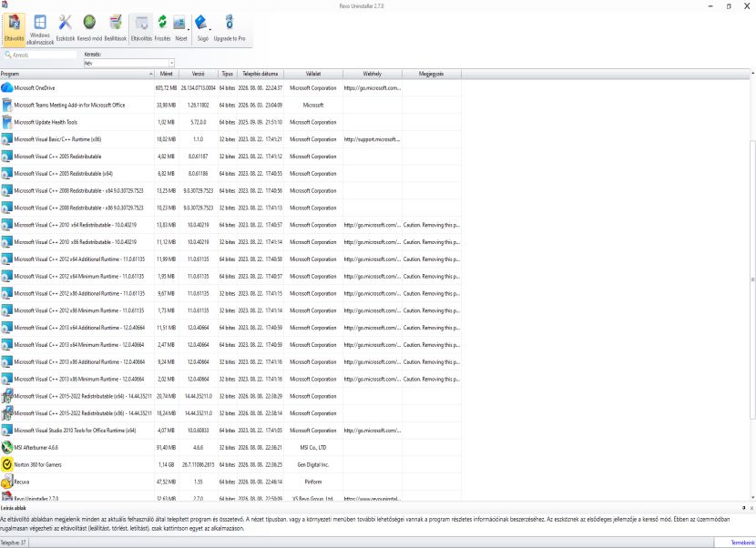This screenshot has width=756, height=548.
Task: Select Visual C++ 2010 x86 Redistributable row
Action: pos(230,242)
